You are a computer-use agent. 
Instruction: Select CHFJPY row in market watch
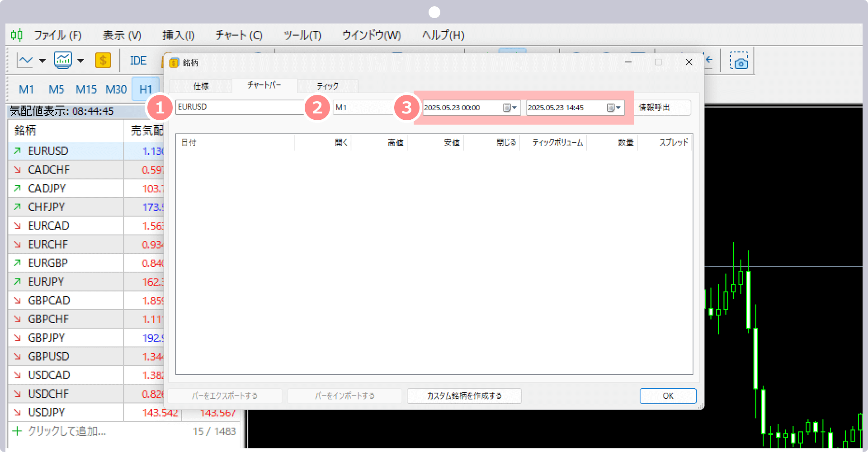click(x=86, y=207)
